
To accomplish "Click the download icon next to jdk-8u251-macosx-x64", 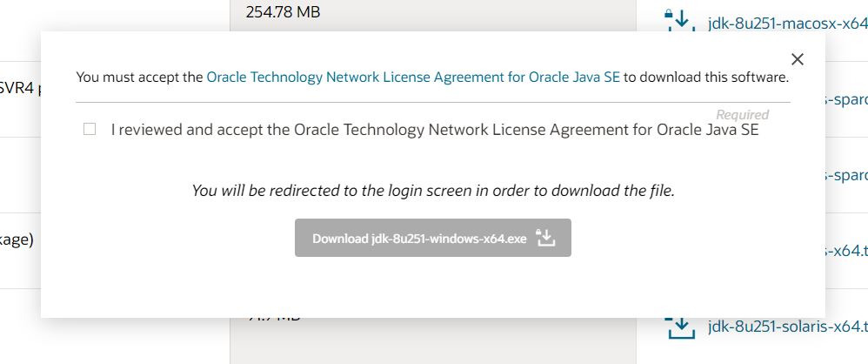I will point(679,19).
